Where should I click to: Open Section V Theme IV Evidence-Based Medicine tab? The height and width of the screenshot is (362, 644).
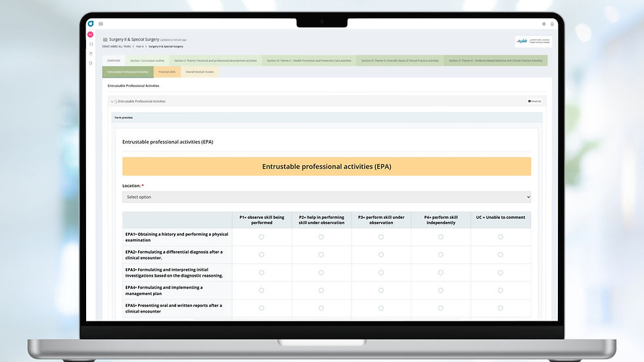pos(495,60)
